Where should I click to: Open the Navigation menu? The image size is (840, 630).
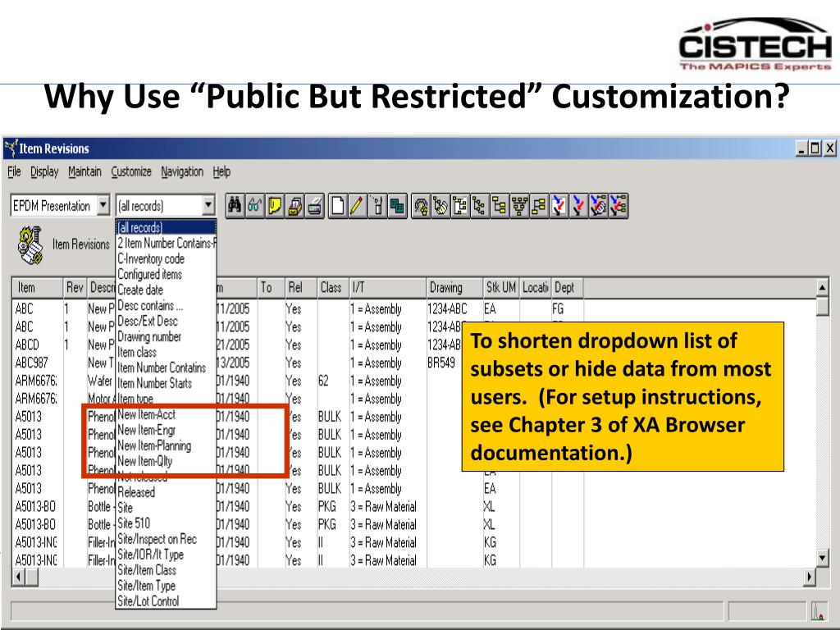[182, 171]
